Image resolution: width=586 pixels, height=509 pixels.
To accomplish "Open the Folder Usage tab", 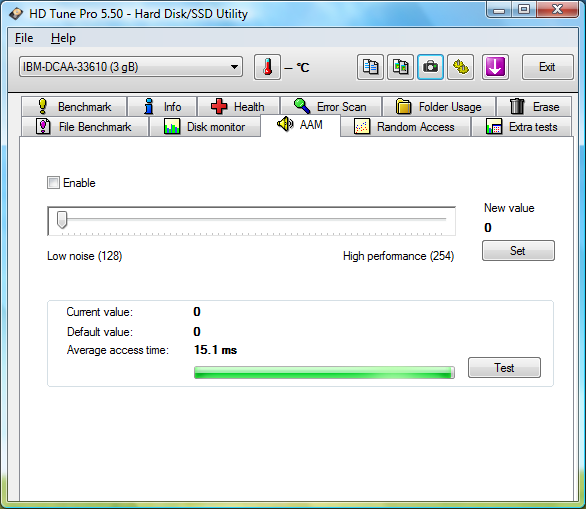I will point(439,107).
